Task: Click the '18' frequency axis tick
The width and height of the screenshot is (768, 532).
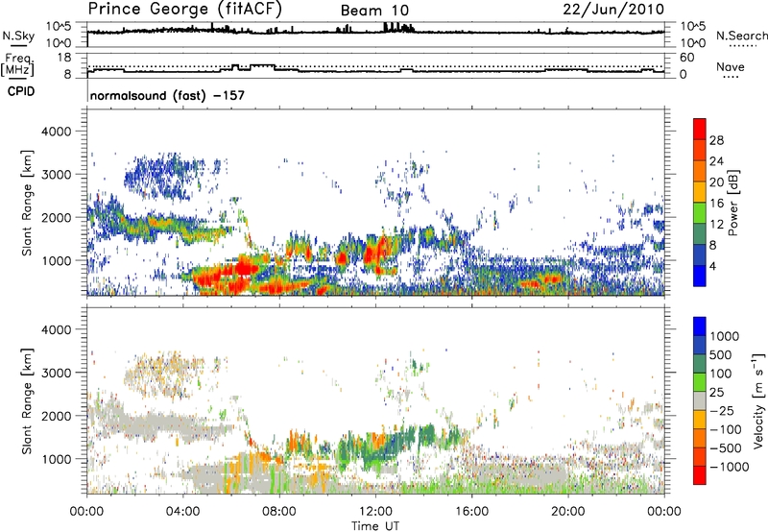Action: coord(64,58)
